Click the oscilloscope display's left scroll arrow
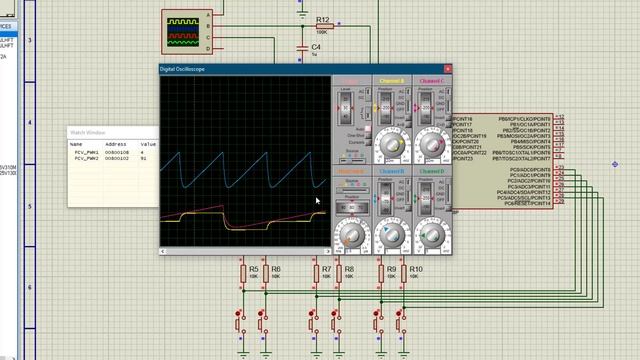Screen dimensions: 640x360 [x=163, y=251]
